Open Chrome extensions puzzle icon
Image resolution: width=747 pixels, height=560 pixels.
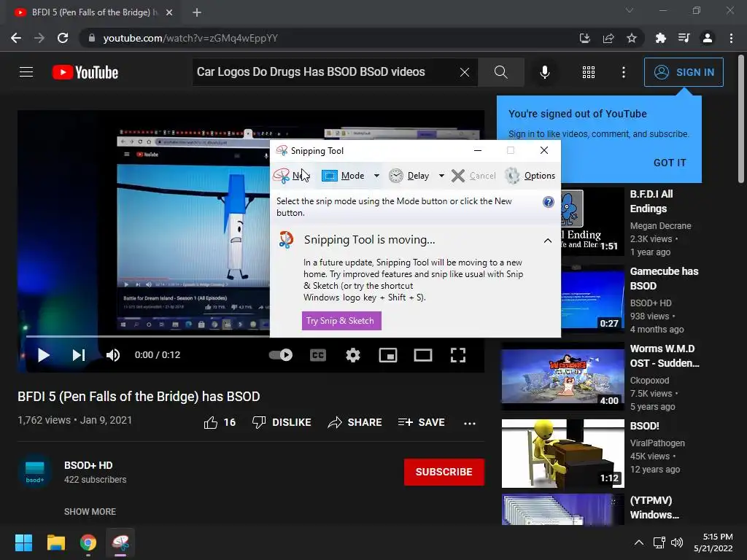[661, 38]
